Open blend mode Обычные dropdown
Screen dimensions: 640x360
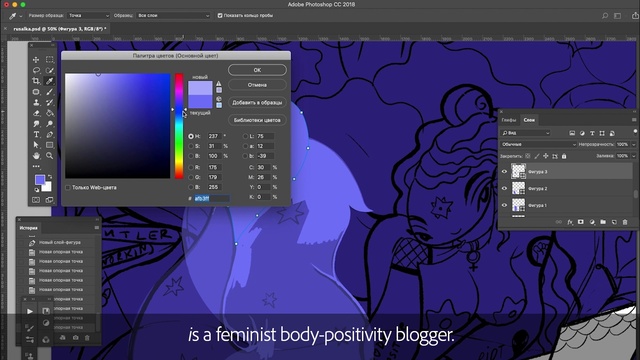point(538,144)
